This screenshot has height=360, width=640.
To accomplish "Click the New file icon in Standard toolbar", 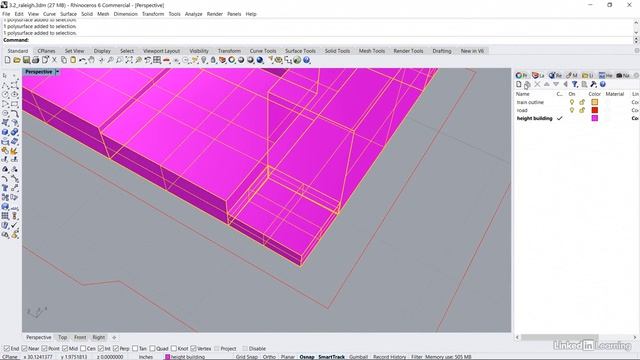I will [7, 60].
